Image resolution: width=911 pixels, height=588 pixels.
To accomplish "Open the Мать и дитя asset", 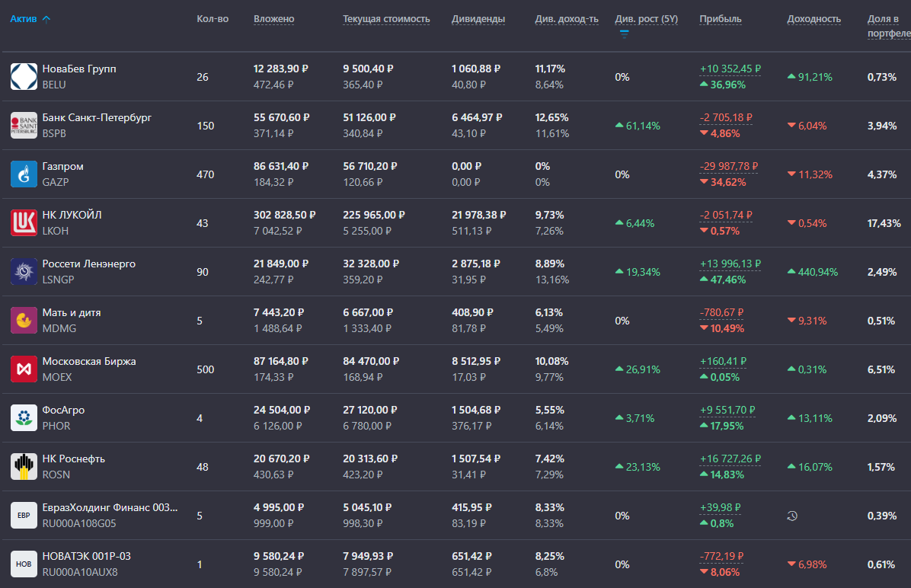I will coord(71,312).
